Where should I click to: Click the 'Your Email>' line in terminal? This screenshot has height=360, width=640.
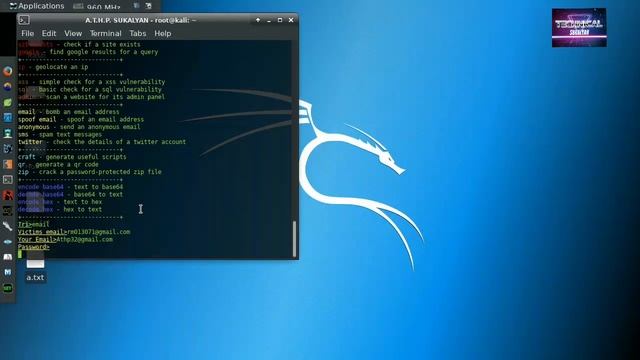[65, 240]
